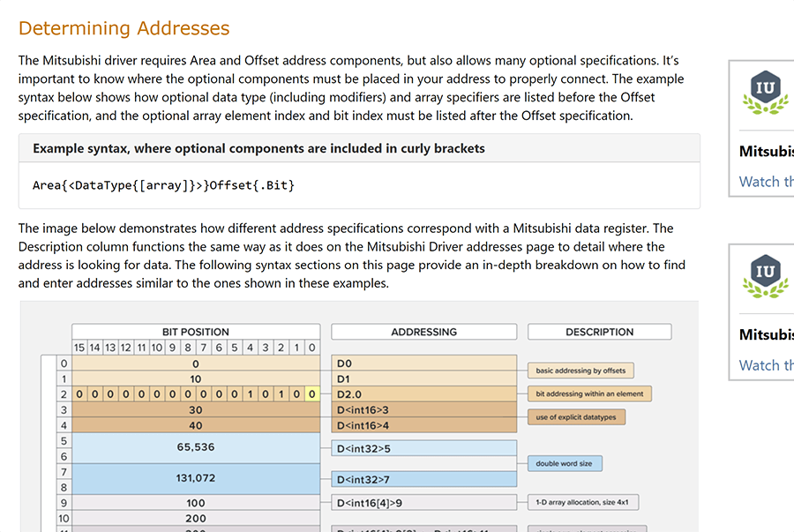Viewport: 794px width, 532px height.
Task: Click the 'D<int32>7' addressing cell
Action: point(423,479)
